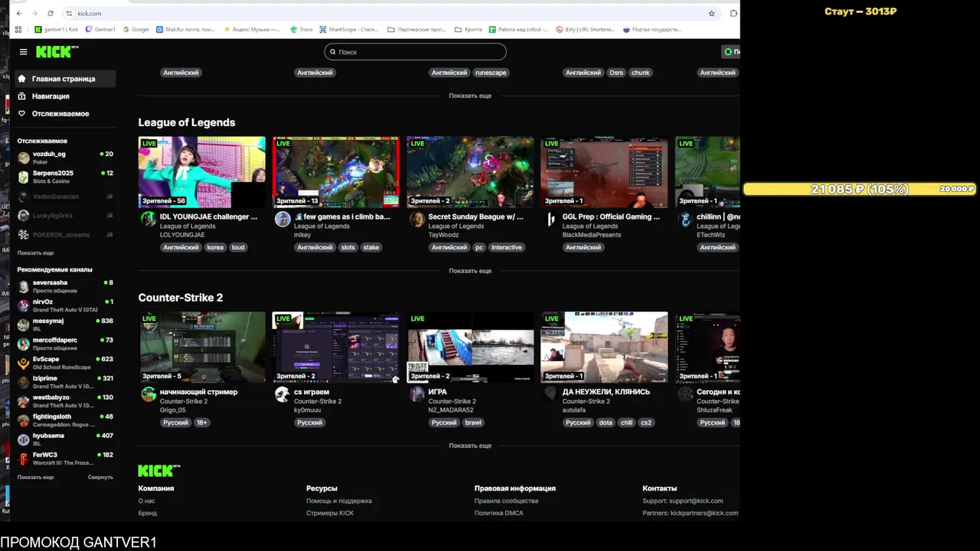The image size is (980, 551).
Task: Open GGL Prep : Official Gaming stream thumbnail
Action: tap(604, 172)
